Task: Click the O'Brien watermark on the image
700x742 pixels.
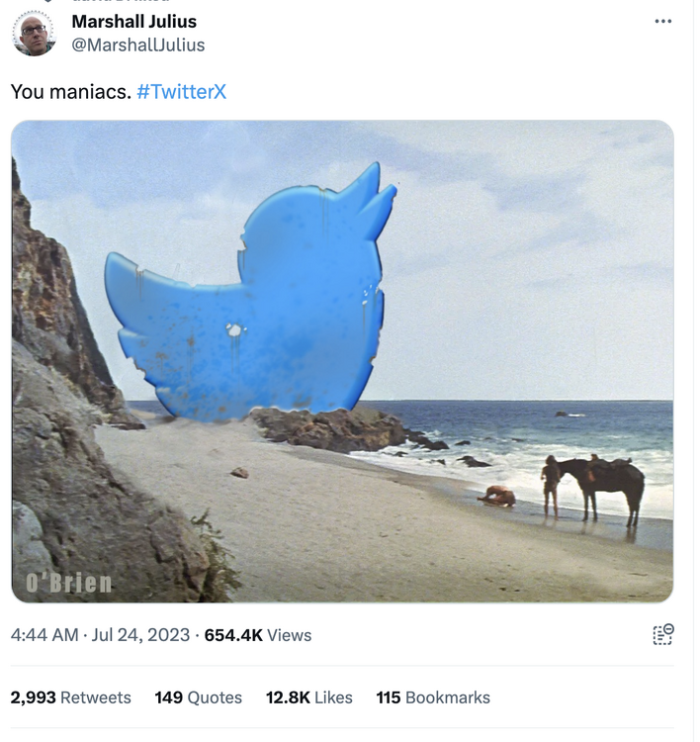Action: point(69,583)
